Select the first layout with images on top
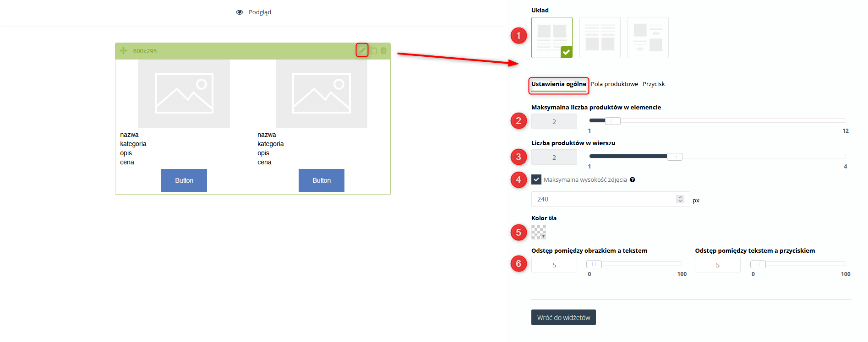Viewport: 868px width, 342px height. [x=551, y=38]
